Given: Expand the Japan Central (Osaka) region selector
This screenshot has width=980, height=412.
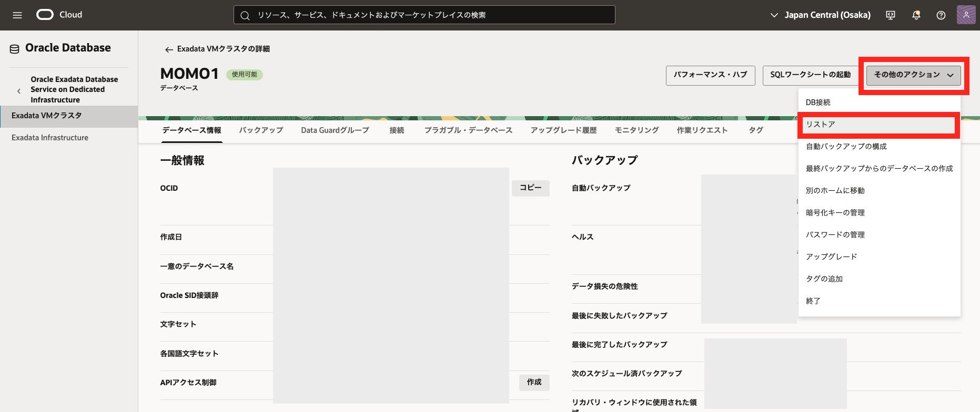Looking at the screenshot, I should 820,15.
